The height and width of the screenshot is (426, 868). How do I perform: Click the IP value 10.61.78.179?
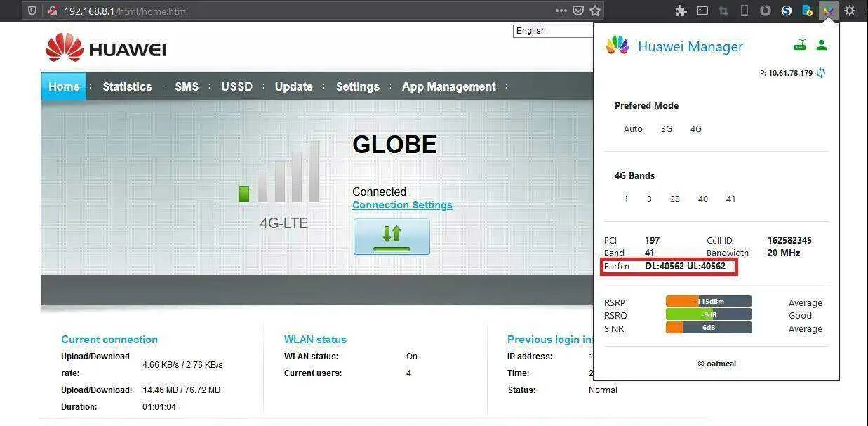click(790, 73)
